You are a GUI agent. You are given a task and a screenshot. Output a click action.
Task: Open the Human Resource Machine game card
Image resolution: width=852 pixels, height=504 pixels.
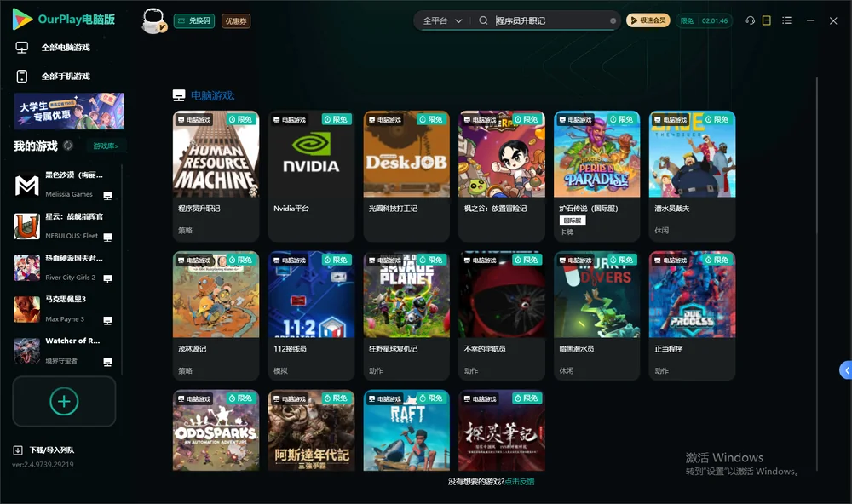[216, 176]
